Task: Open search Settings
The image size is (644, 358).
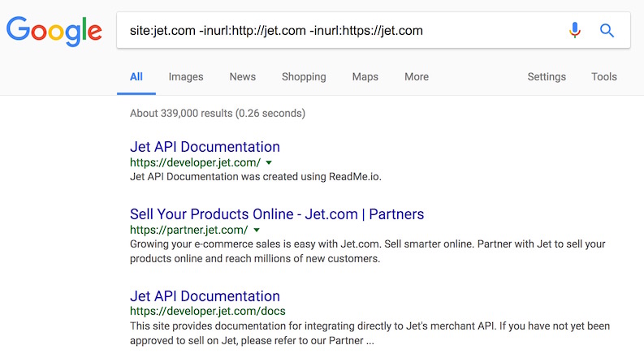Action: (x=547, y=77)
